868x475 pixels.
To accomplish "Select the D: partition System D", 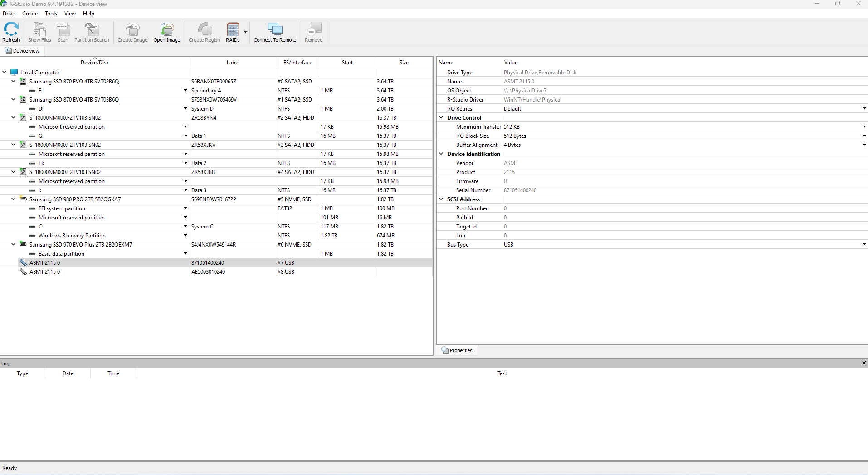I will 216,109.
